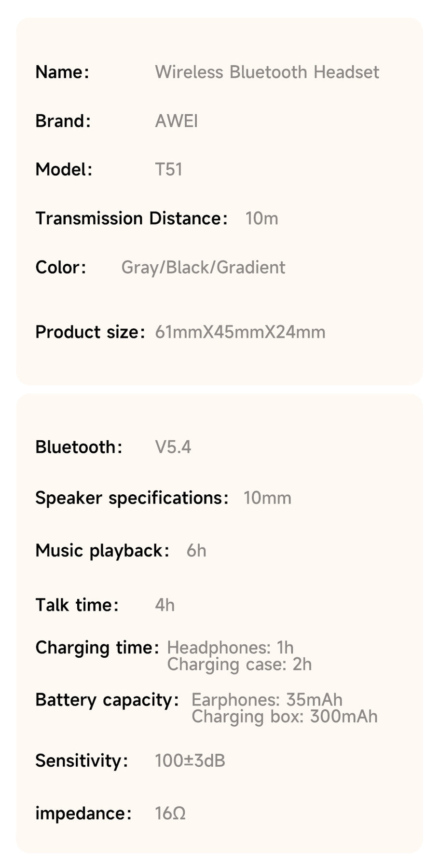Click the "Gray/Black/Gradient" color text
The width and height of the screenshot is (439, 868).
point(203,267)
